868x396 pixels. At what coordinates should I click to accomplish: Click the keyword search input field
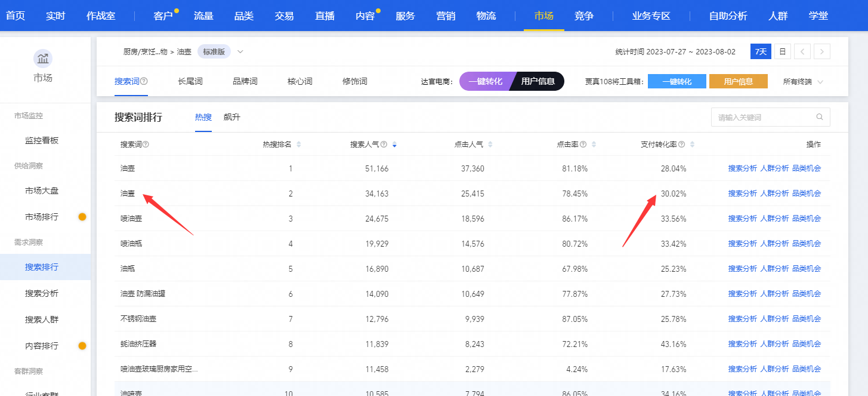[x=764, y=117]
